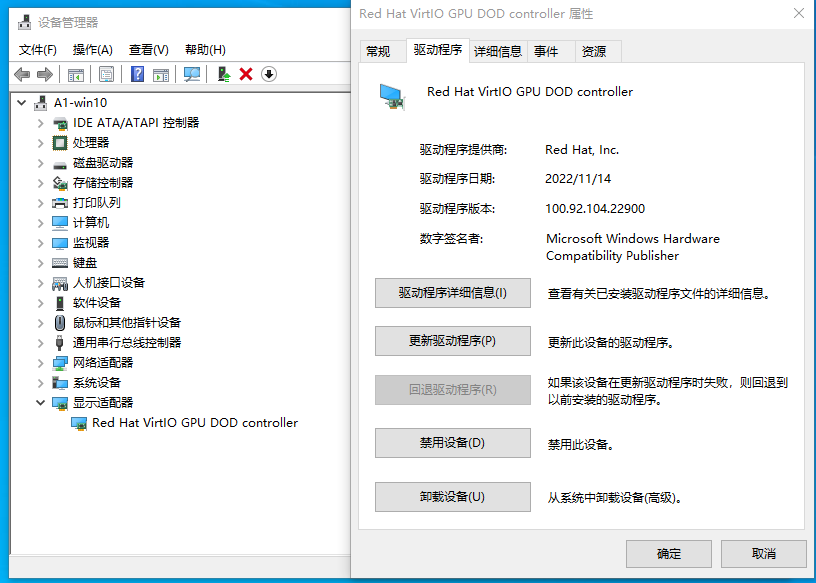Expand the 网络适配器 category
The width and height of the screenshot is (816, 583).
click(40, 363)
